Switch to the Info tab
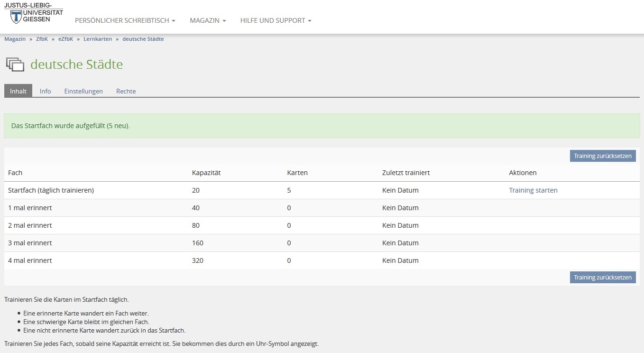 click(46, 91)
